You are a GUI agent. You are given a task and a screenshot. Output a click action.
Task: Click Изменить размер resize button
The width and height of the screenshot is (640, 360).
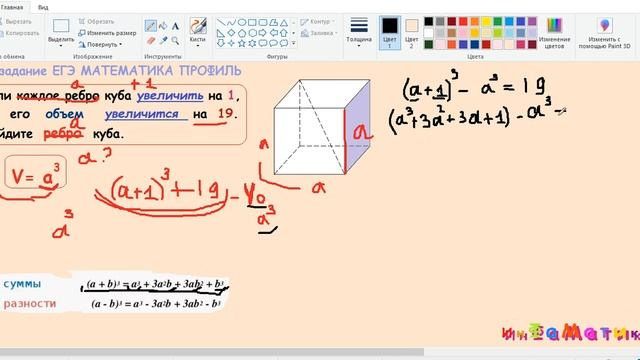click(107, 33)
